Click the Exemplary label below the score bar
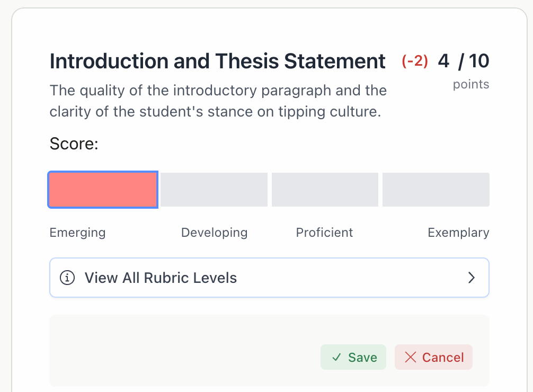 [458, 232]
